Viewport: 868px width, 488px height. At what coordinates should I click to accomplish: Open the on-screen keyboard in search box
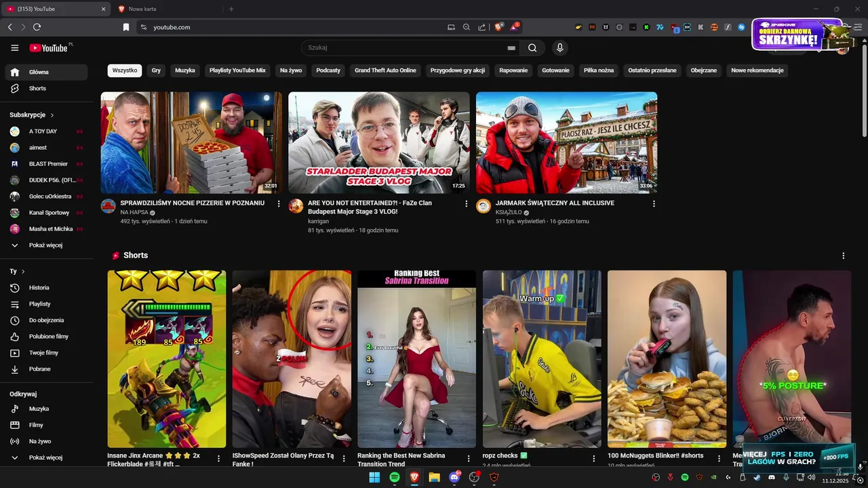click(x=511, y=48)
